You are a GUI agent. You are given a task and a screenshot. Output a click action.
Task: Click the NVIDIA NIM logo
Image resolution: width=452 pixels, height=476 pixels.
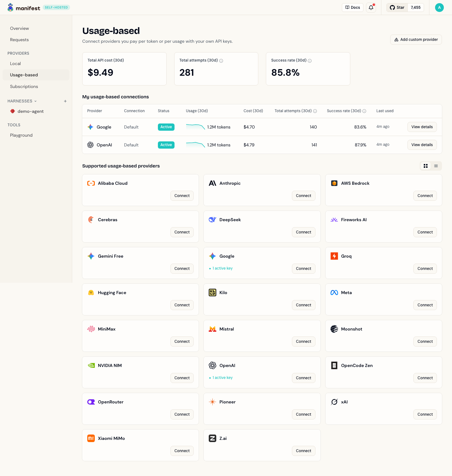tap(91, 365)
